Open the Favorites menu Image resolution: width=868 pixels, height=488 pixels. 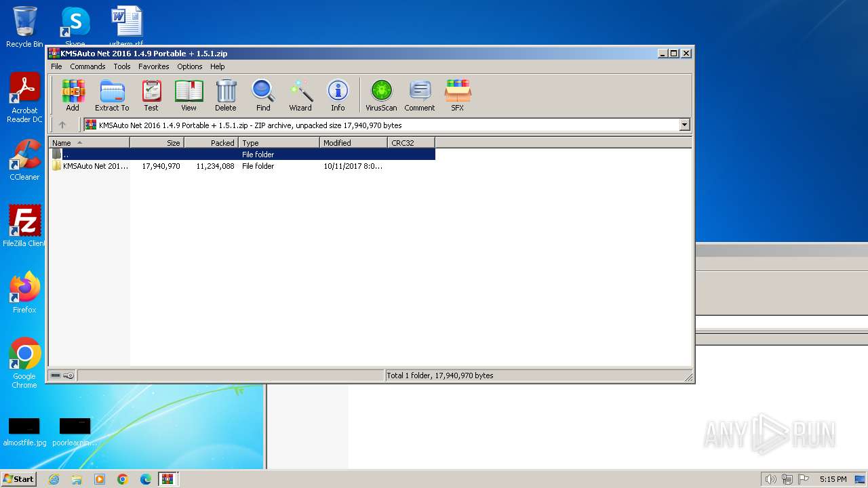click(x=154, y=66)
